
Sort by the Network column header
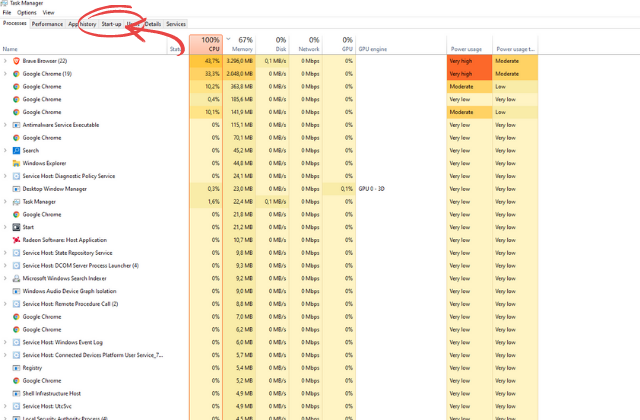coord(306,44)
